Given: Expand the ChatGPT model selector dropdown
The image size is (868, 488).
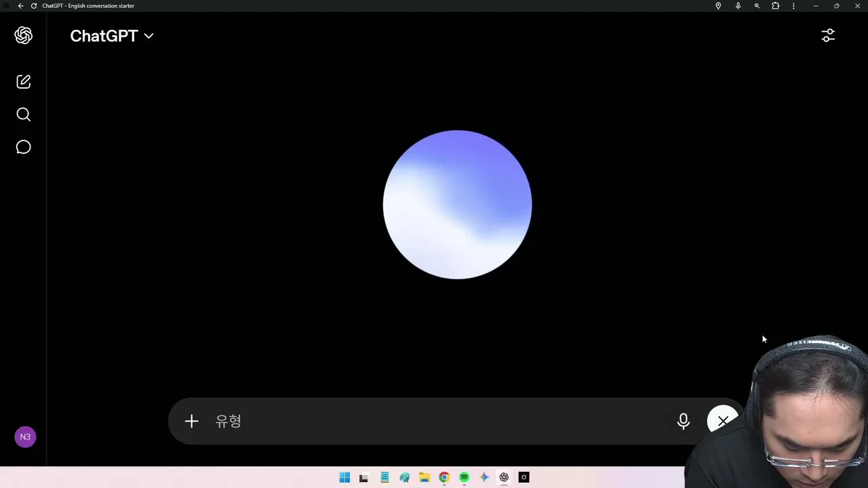Looking at the screenshot, I should point(112,36).
